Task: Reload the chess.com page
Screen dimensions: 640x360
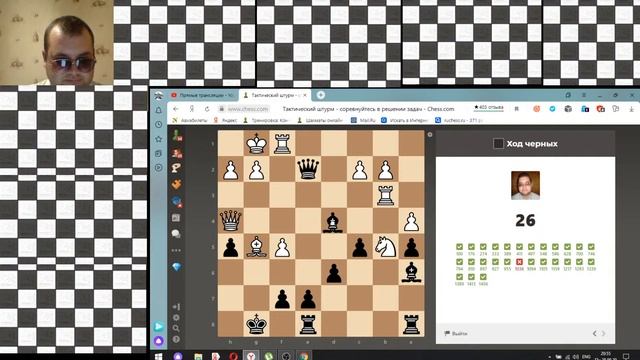Action: (207, 109)
